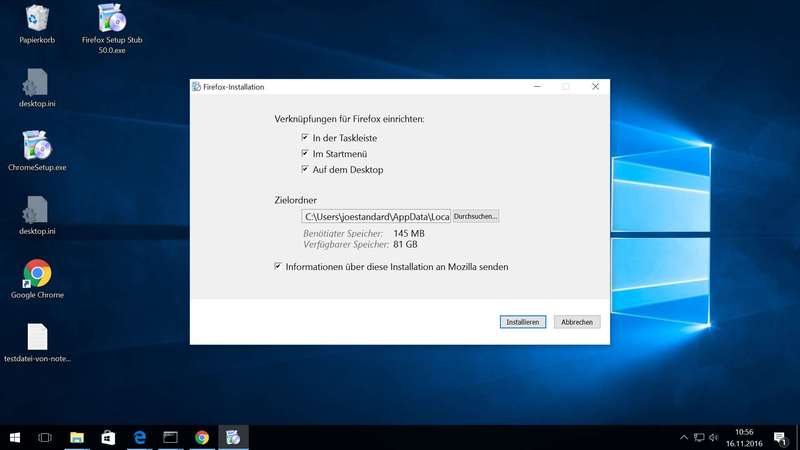Screen dimensions: 800x450
Task: Open the window icon next to Edge in the taskbar
Action: 170,438
